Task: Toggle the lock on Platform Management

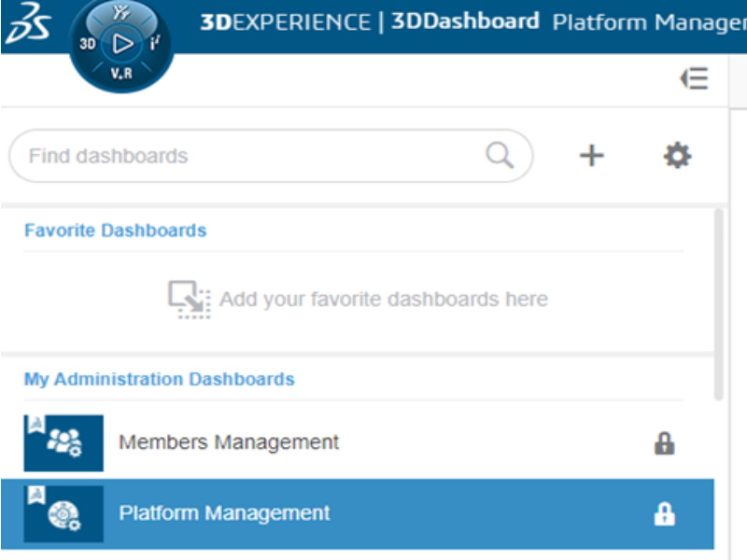Action: coord(665,512)
